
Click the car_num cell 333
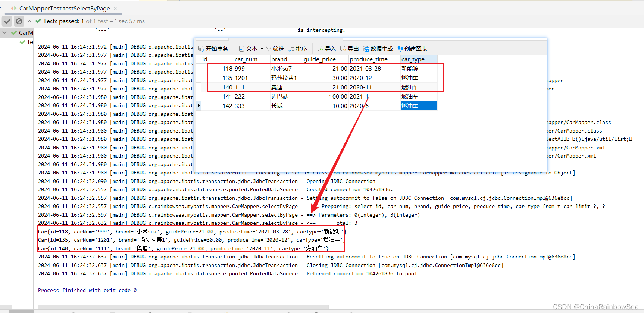tap(252, 106)
